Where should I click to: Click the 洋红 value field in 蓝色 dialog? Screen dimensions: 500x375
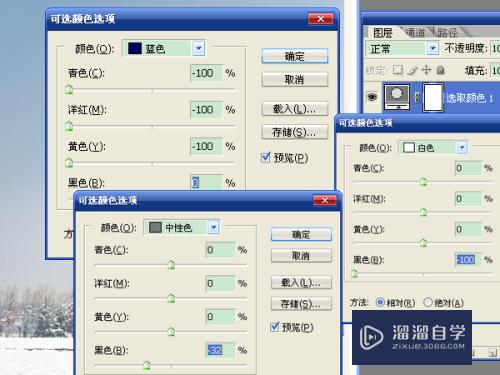click(206, 110)
